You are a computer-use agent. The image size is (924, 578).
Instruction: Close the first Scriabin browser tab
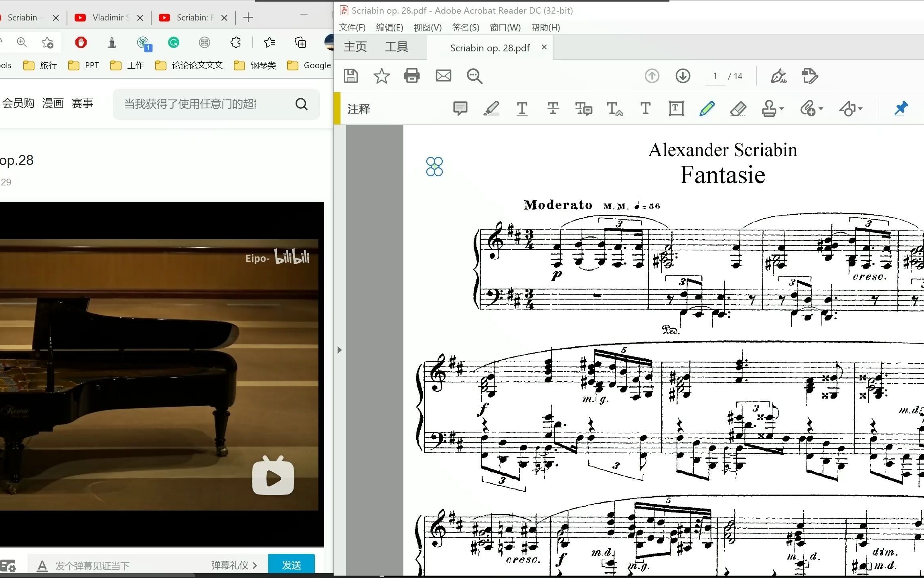pyautogui.click(x=56, y=18)
